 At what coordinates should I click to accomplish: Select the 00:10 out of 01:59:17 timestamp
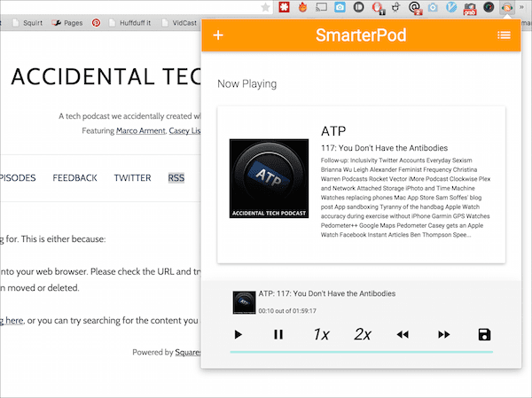(x=287, y=311)
